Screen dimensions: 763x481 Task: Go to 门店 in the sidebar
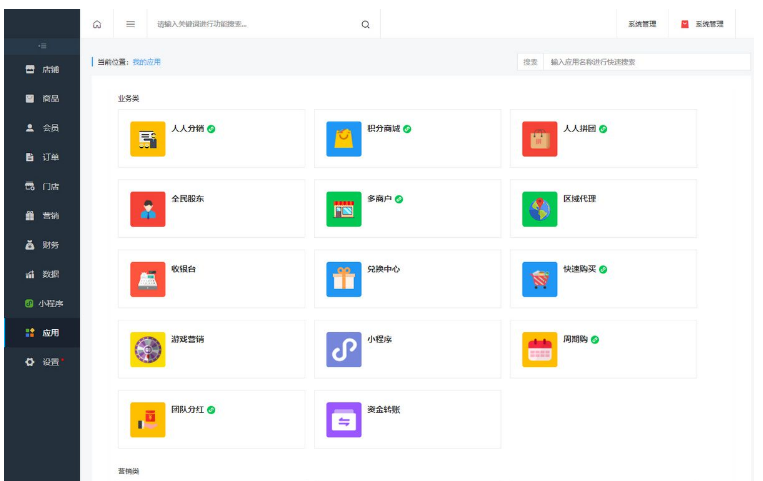[42, 186]
